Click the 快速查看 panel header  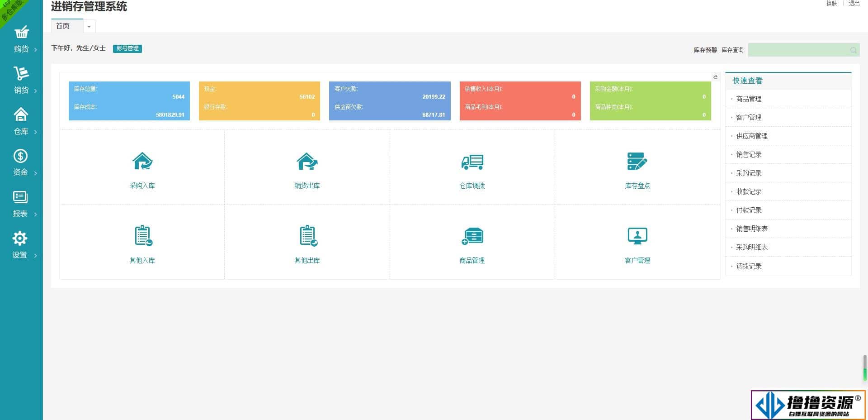pyautogui.click(x=788, y=81)
